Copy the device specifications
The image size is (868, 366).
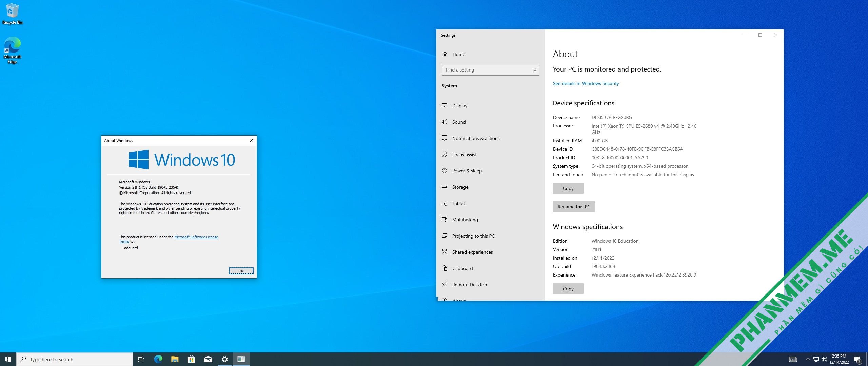click(x=568, y=188)
